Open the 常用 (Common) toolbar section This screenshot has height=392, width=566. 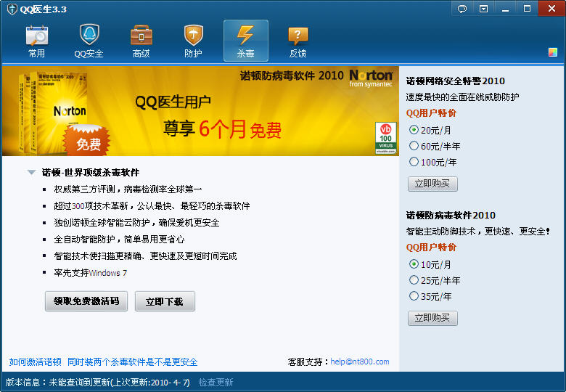tap(36, 41)
